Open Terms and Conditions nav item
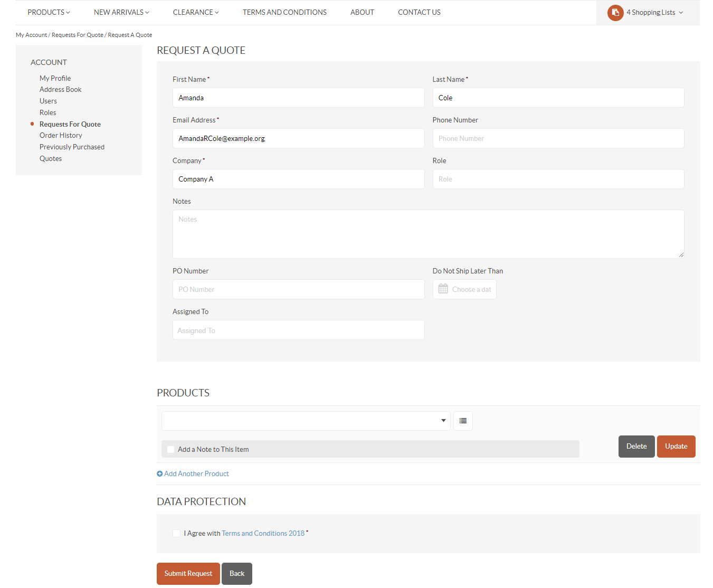Screen dimensions: 713x588 284,12
